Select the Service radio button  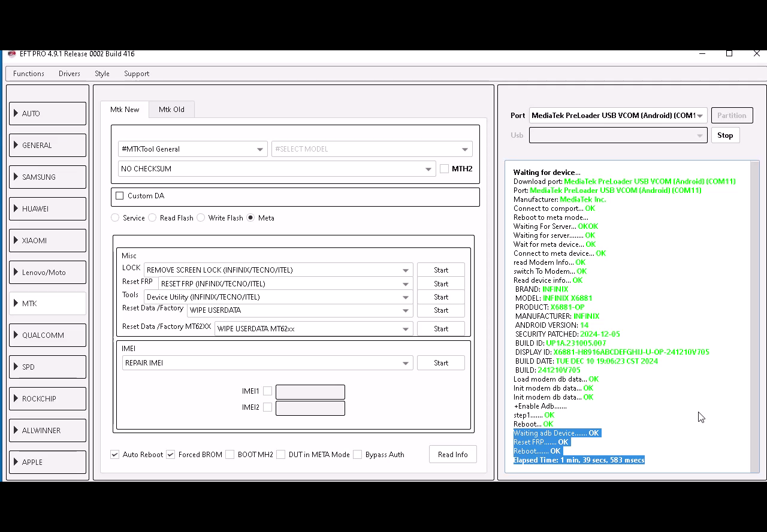(115, 218)
